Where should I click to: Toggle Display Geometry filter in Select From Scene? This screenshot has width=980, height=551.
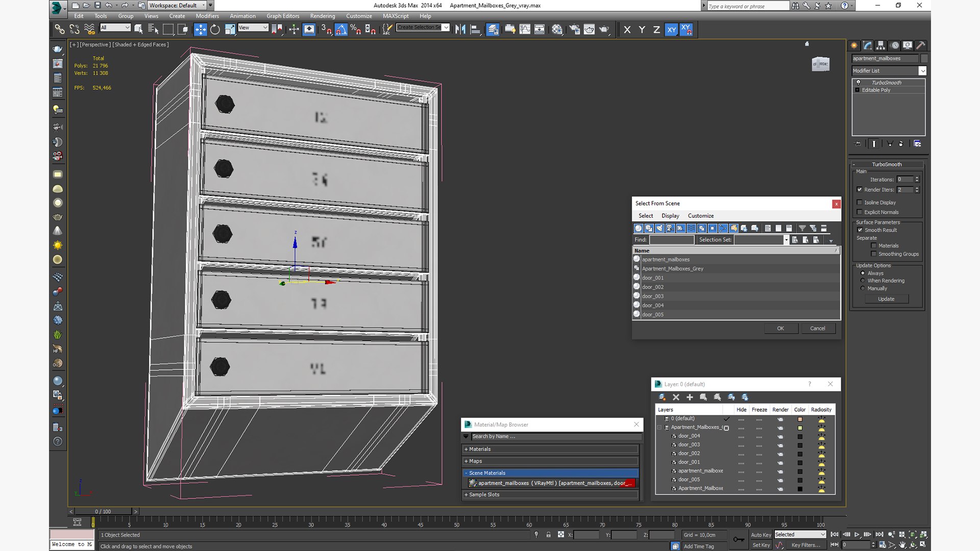[x=638, y=228]
